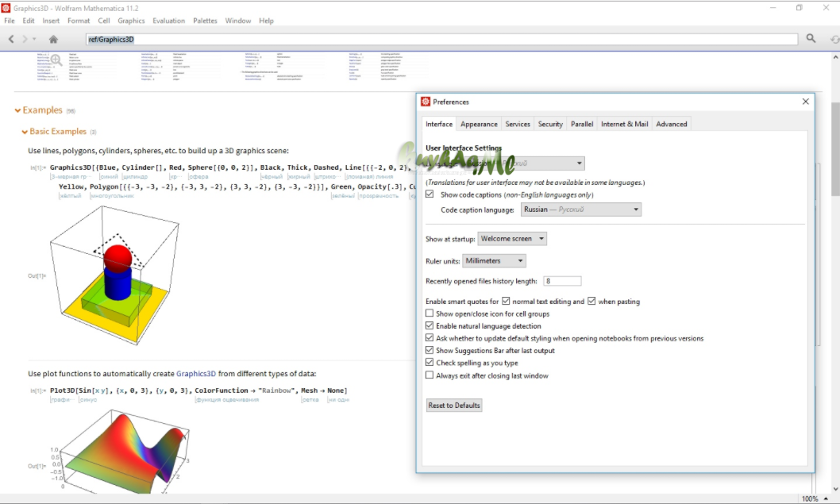Switch to the Security tab
840x504 pixels.
(x=550, y=124)
